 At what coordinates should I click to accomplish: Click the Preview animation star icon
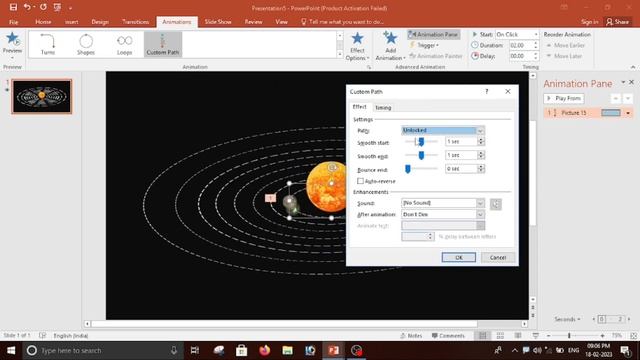point(12,40)
